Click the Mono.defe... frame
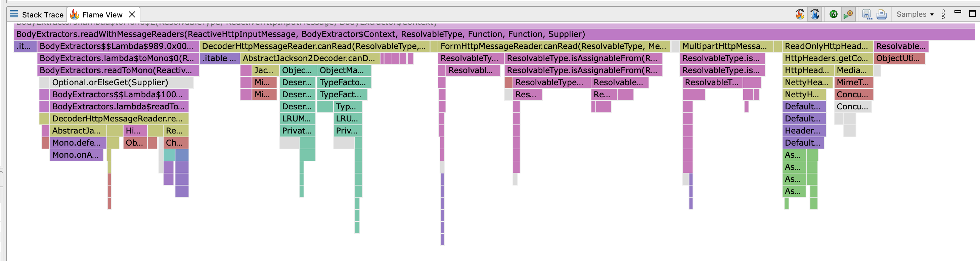This screenshot has width=980, height=261. tap(78, 143)
